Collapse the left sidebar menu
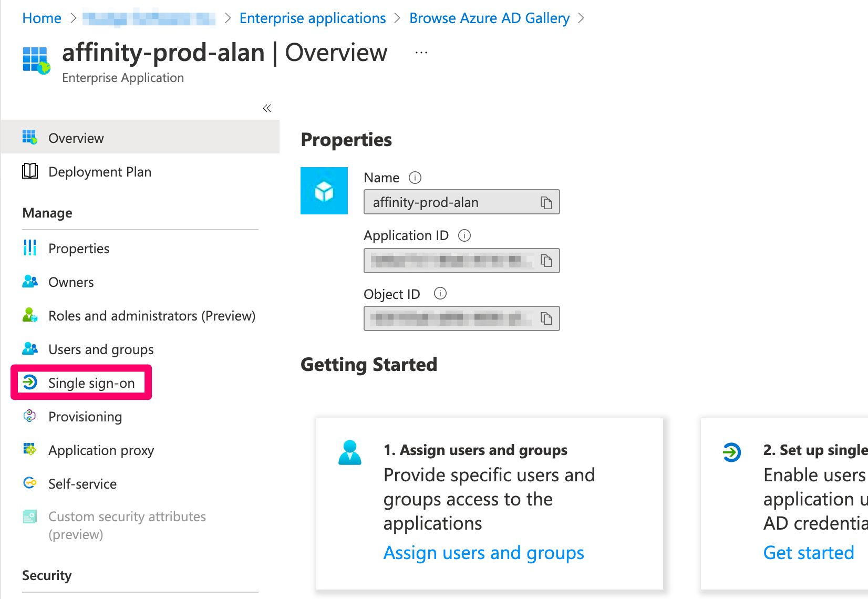The image size is (868, 599). pos(267,108)
